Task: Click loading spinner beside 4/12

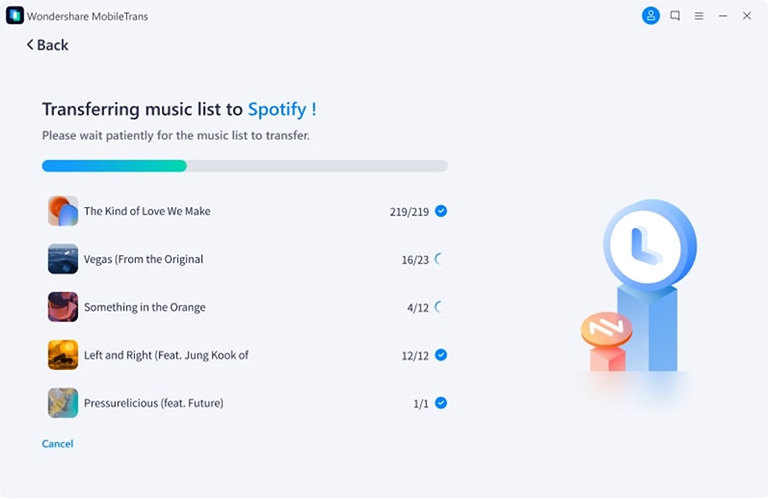Action: click(440, 307)
